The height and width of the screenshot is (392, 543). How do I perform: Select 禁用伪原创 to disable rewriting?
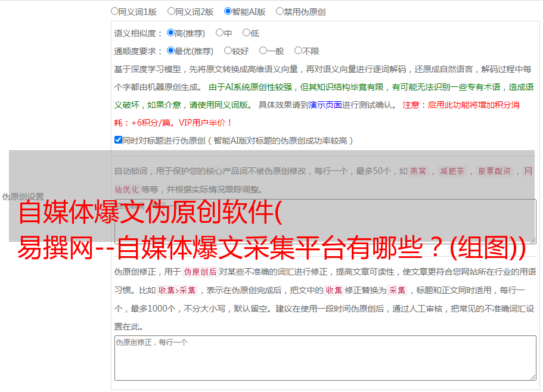(280, 11)
